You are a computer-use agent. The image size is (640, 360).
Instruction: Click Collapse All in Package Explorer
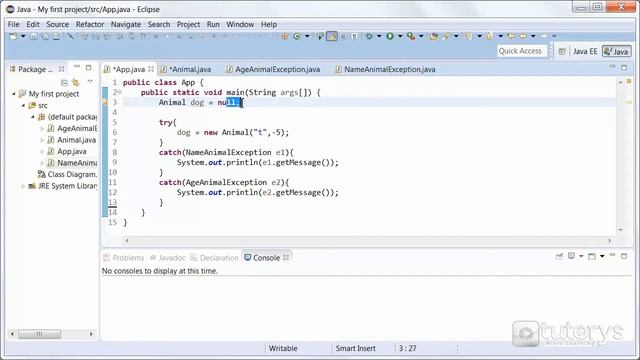(x=64, y=82)
